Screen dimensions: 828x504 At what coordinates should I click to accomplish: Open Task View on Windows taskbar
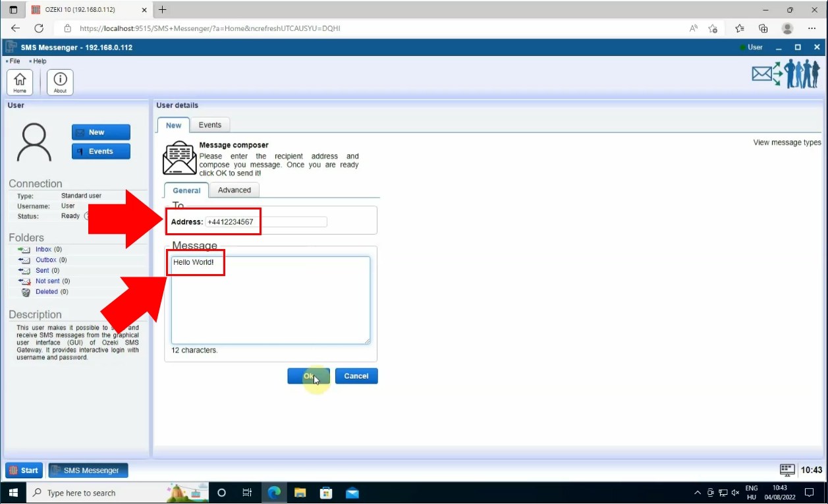[247, 493]
